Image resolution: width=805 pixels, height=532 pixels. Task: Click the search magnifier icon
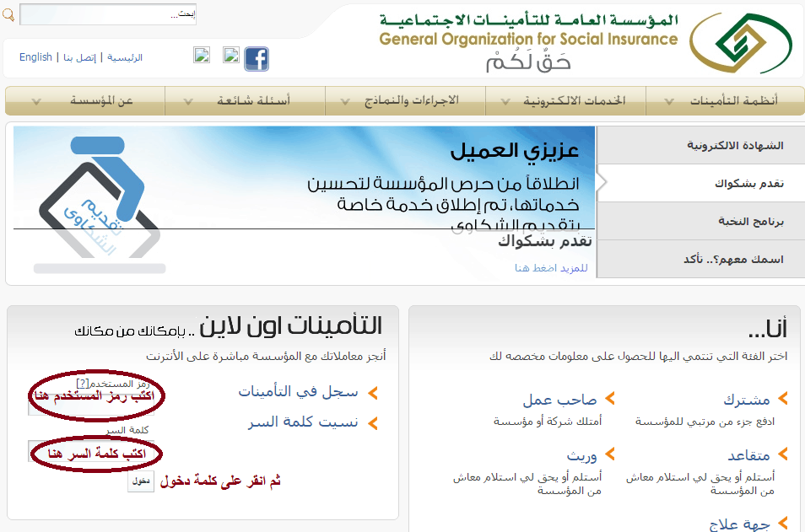point(8,16)
